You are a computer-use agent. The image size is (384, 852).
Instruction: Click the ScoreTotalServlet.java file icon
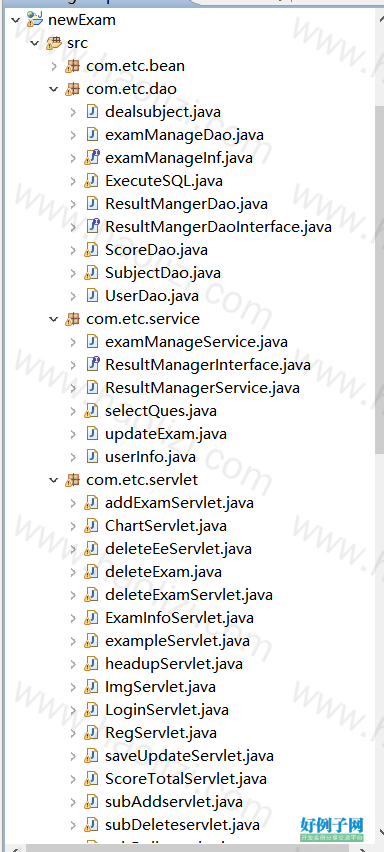pos(91,779)
